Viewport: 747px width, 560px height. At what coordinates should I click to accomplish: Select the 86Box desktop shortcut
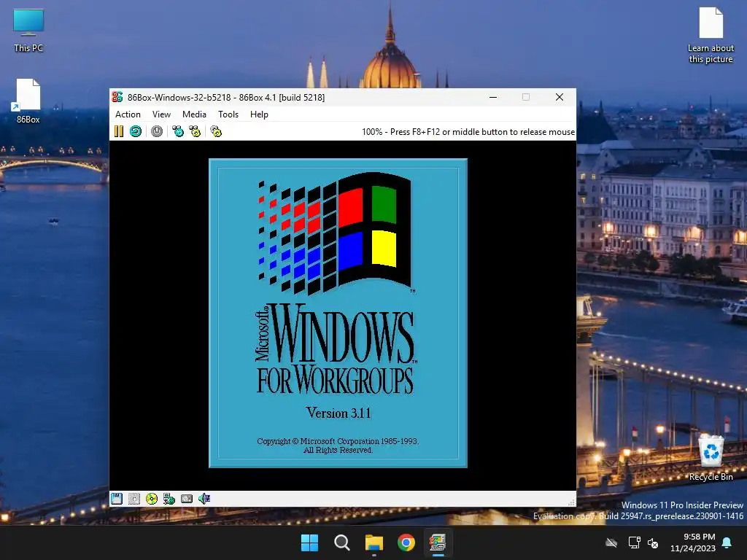(x=28, y=101)
